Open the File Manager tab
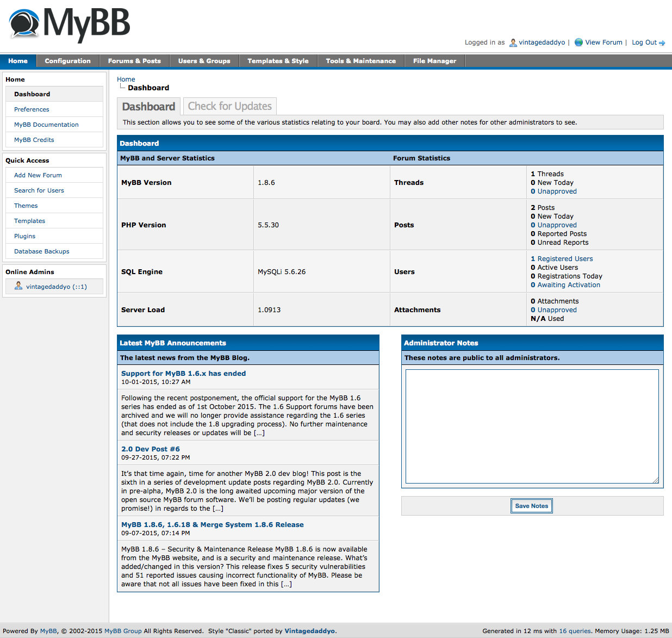The image size is (672, 638). 434,61
